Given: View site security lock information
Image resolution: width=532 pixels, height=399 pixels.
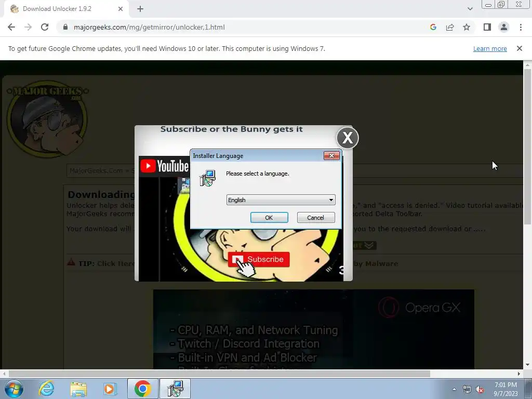Looking at the screenshot, I should click(65, 27).
